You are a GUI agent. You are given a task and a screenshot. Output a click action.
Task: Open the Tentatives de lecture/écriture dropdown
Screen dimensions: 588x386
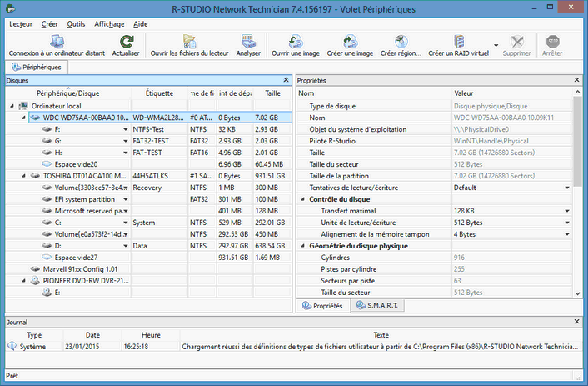567,188
